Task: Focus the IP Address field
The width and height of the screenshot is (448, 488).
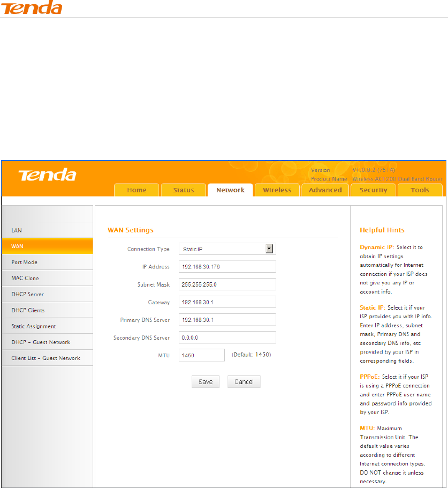Action: click(227, 267)
